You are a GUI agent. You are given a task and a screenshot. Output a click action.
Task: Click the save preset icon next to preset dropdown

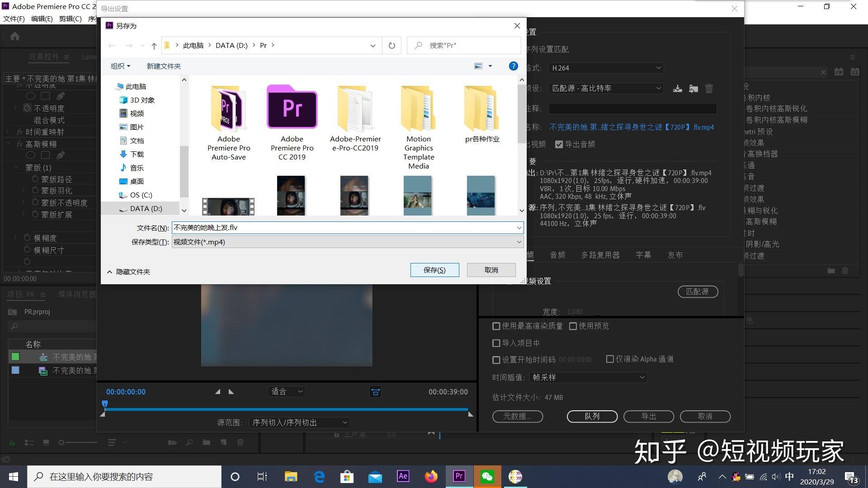(677, 89)
